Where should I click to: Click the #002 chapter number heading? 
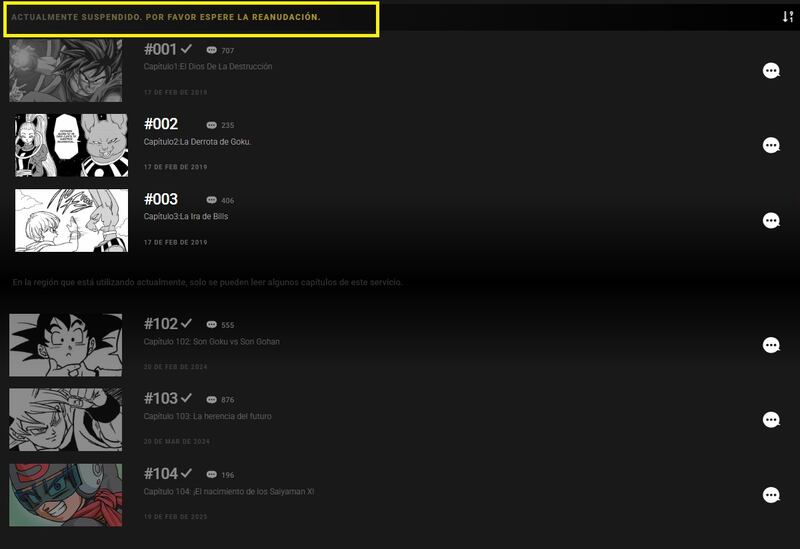[161, 124]
